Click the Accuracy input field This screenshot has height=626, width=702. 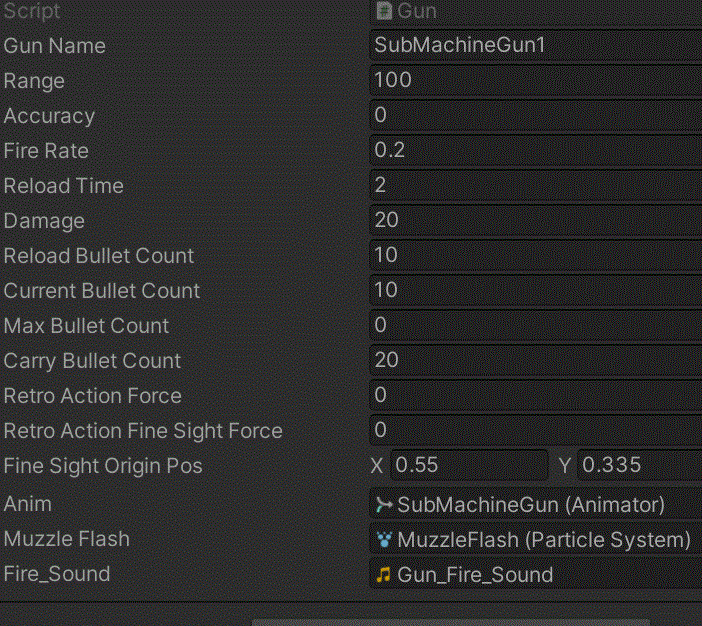[x=536, y=115]
